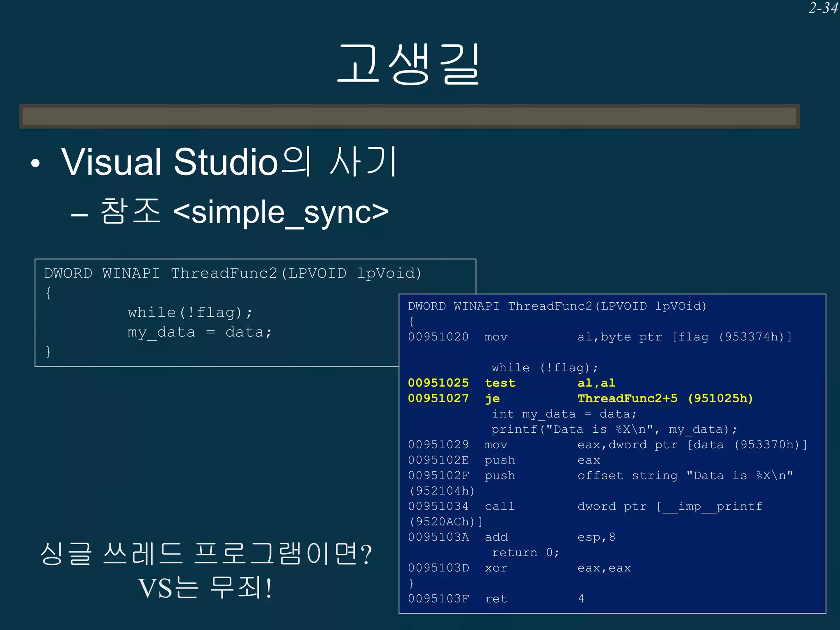This screenshot has height=630, width=840.
Task: Click the 00951020 mov al,byte ptr line
Action: pyautogui.click(x=600, y=337)
